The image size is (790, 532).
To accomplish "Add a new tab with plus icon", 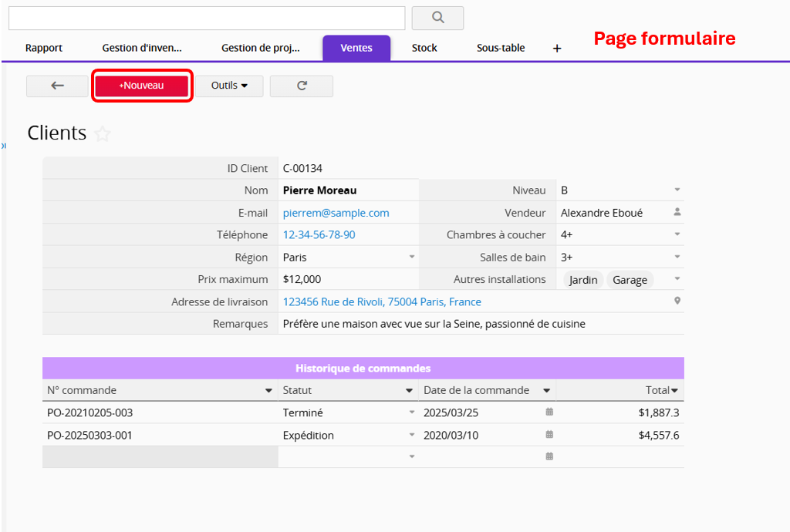I will pyautogui.click(x=557, y=49).
